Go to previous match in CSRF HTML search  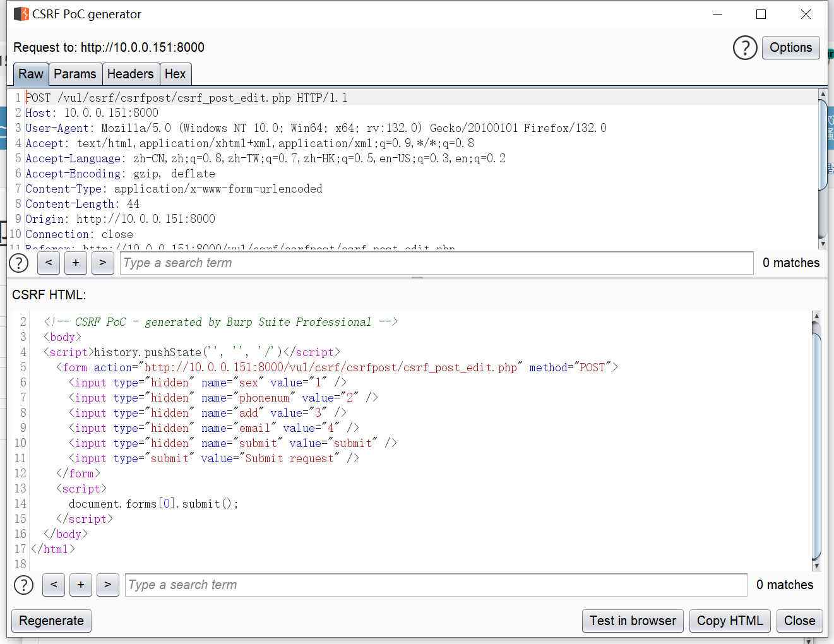click(x=54, y=585)
